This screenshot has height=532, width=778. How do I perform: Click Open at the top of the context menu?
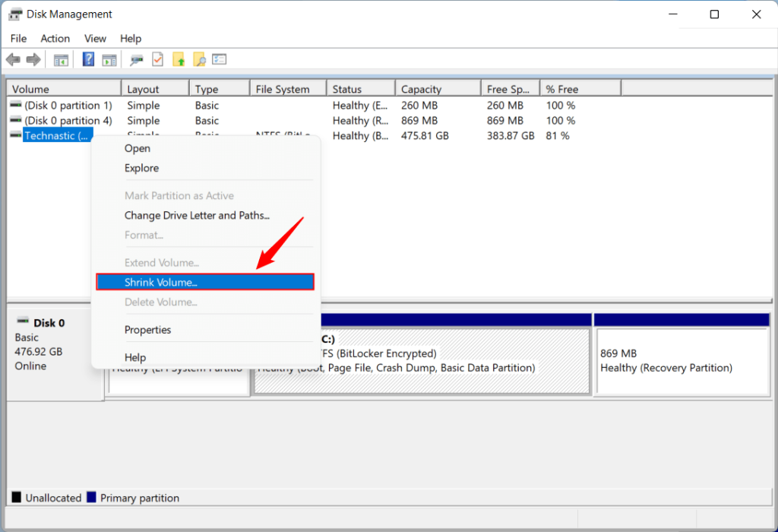tap(137, 148)
